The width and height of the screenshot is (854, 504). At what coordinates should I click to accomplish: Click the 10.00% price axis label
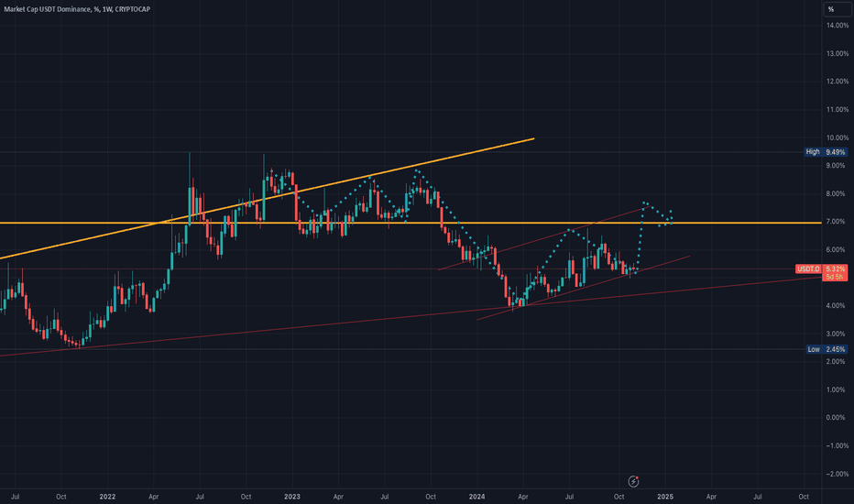(838, 137)
